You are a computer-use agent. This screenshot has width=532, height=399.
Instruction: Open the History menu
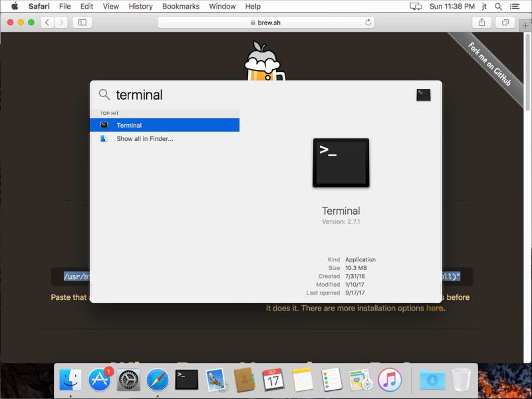point(140,6)
